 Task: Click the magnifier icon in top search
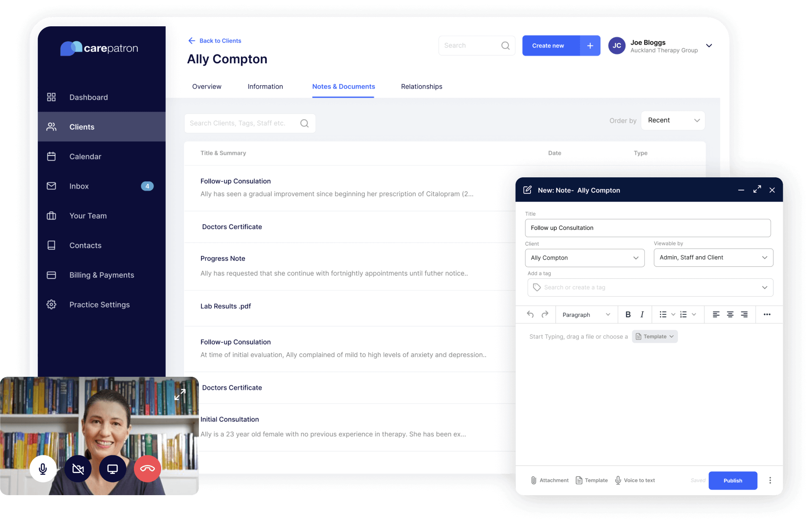(505, 45)
